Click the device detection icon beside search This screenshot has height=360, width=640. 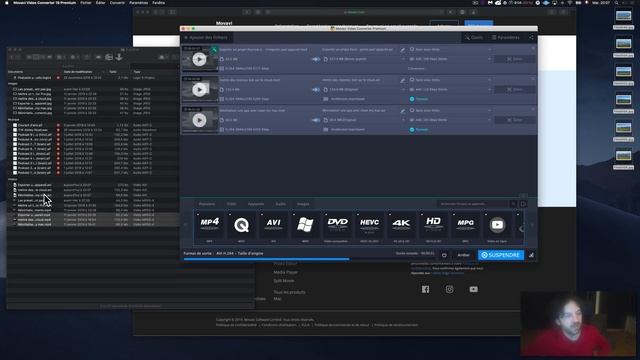tap(523, 204)
